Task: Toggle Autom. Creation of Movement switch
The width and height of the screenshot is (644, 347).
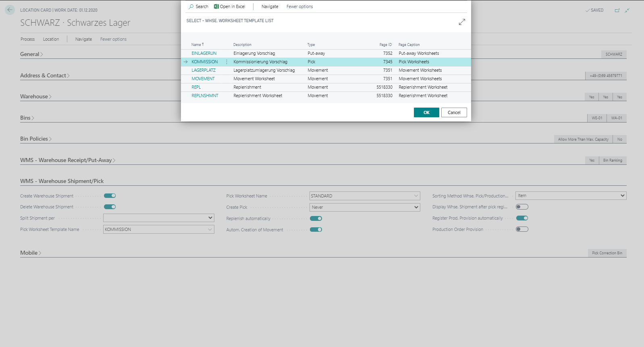Action: click(x=316, y=230)
